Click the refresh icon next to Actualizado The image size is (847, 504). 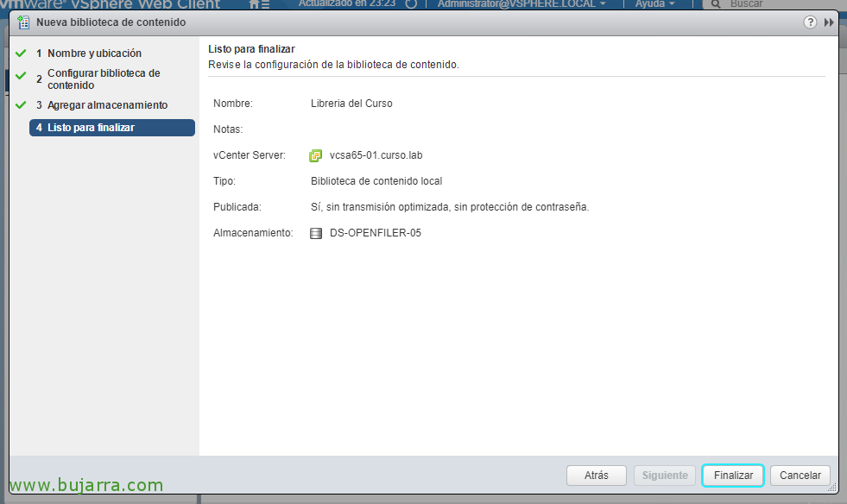click(x=411, y=3)
